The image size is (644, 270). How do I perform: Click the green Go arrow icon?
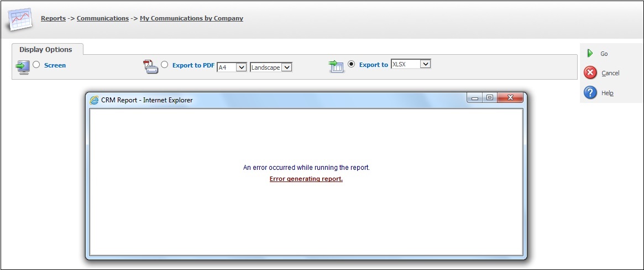click(590, 54)
